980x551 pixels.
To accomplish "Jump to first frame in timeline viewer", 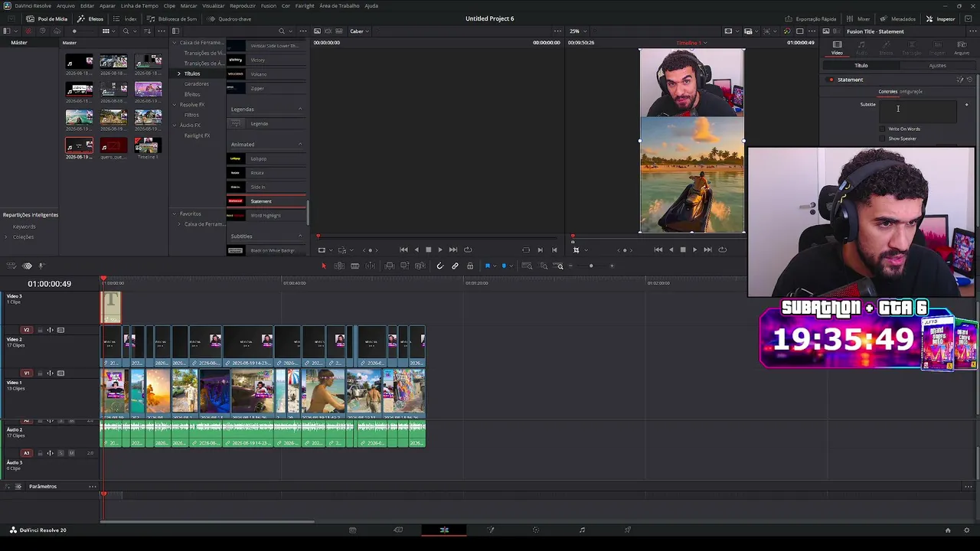I will (x=658, y=249).
